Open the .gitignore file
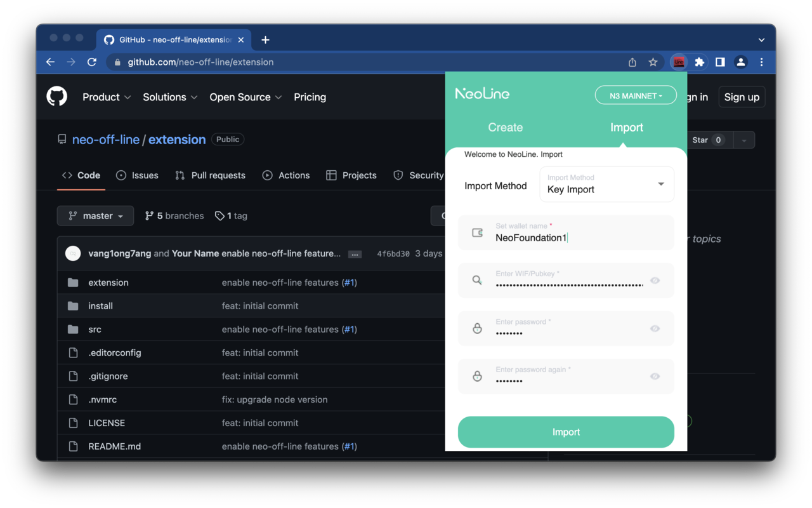 point(108,376)
